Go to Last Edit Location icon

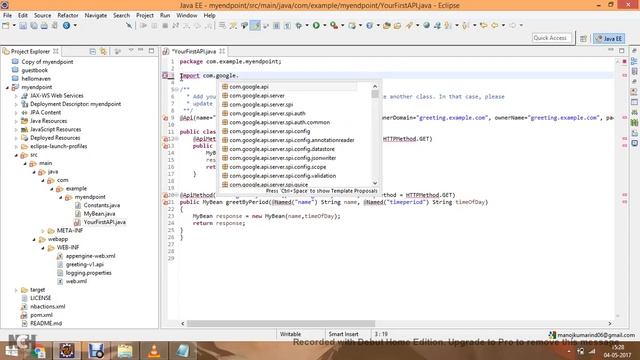484,25
